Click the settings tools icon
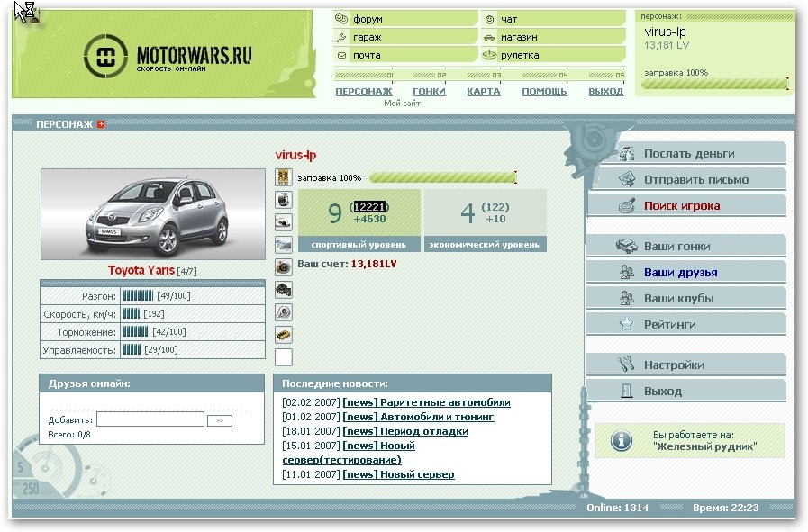 pyautogui.click(x=626, y=364)
